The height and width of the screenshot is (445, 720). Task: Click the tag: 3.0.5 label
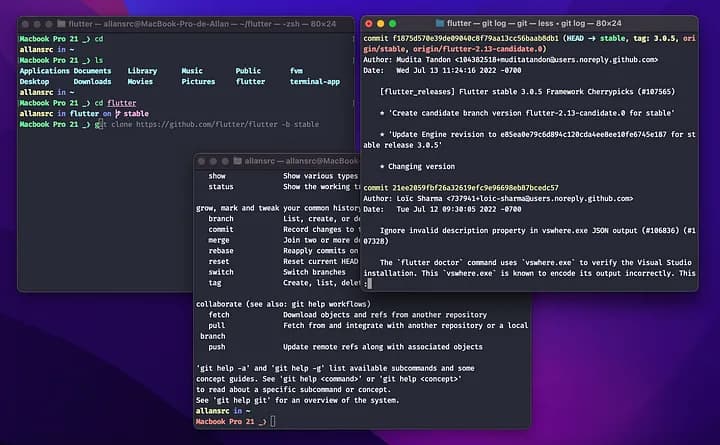pos(654,38)
